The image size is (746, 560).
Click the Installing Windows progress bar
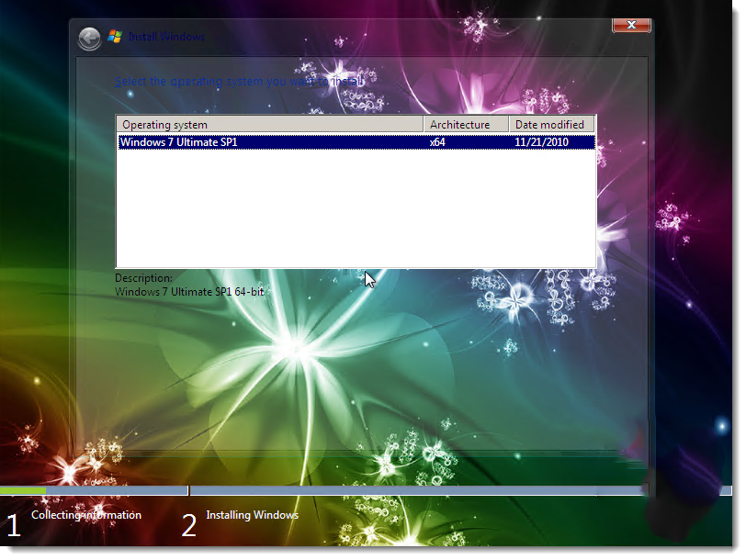[x=460, y=490]
